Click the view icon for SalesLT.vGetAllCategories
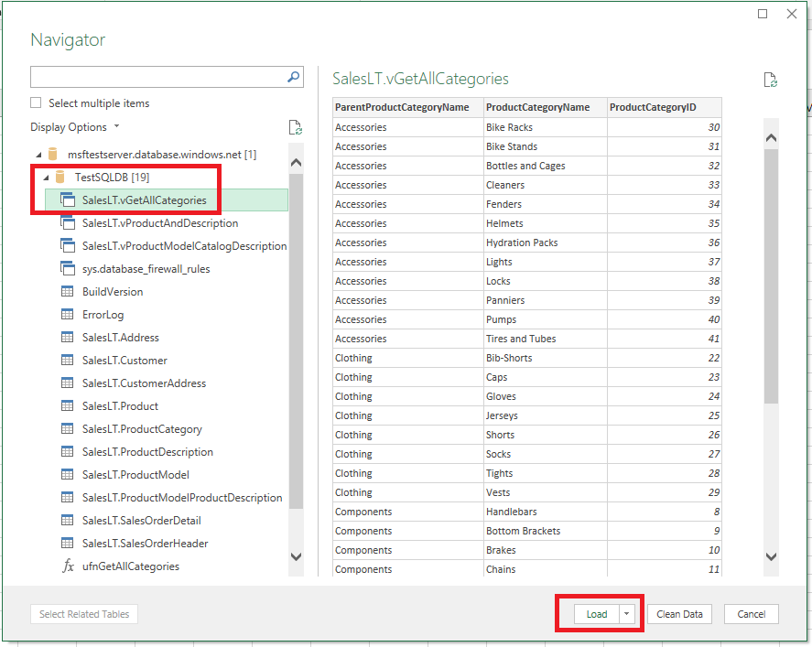The image size is (812, 647). [68, 199]
